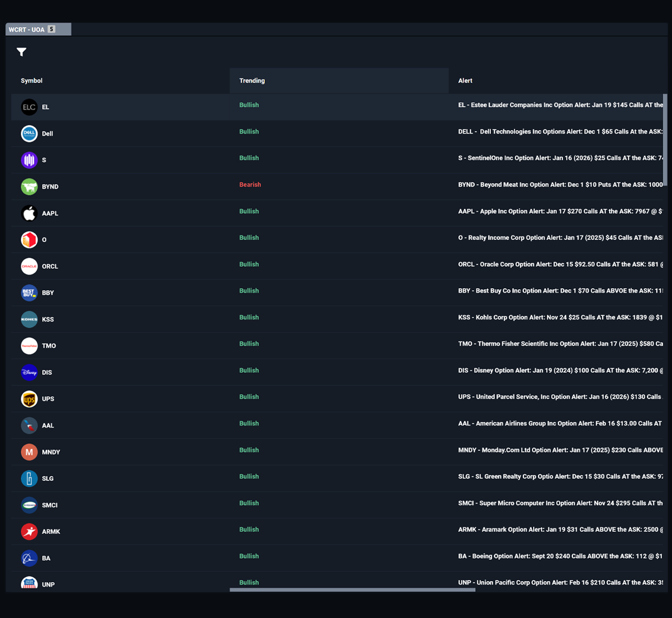Click the Super Micro Computer logo icon

click(29, 505)
